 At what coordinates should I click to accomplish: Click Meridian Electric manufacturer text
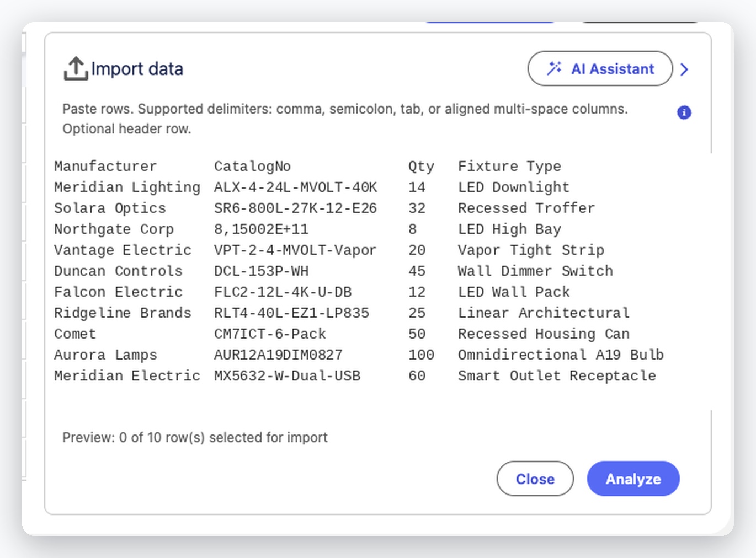[127, 375]
